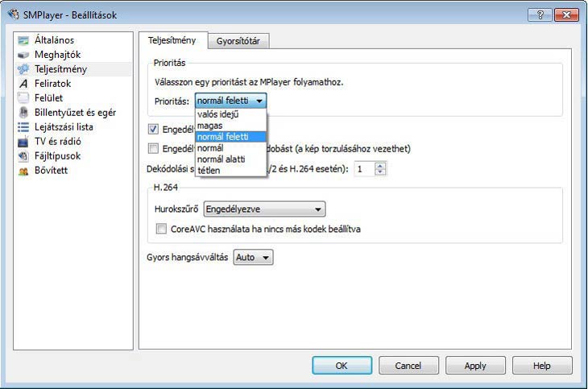Increase decoding threads with up arrow

coord(380,165)
